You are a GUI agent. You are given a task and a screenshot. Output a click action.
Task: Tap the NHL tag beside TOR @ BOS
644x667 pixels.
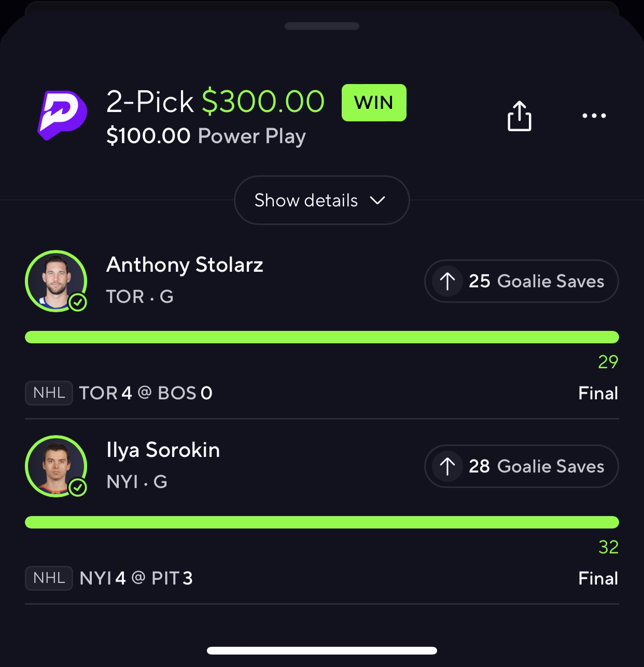click(x=49, y=393)
